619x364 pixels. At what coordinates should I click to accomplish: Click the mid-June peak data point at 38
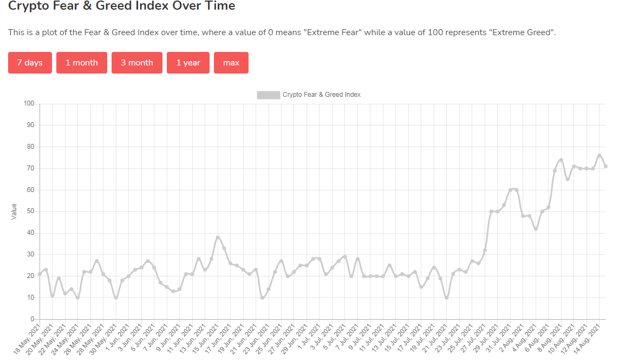pyautogui.click(x=218, y=237)
